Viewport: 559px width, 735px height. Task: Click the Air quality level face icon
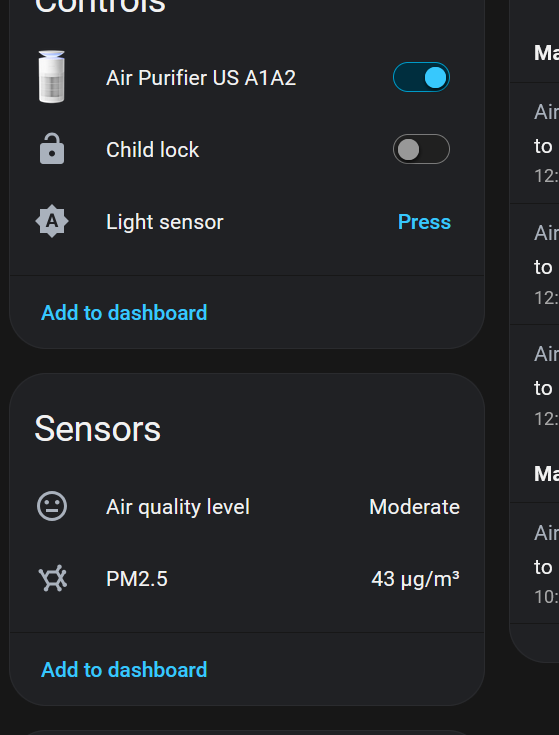[52, 506]
